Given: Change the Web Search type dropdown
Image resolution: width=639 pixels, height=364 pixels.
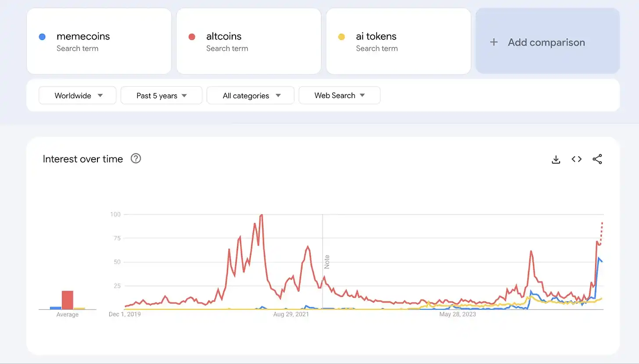Looking at the screenshot, I should 339,96.
